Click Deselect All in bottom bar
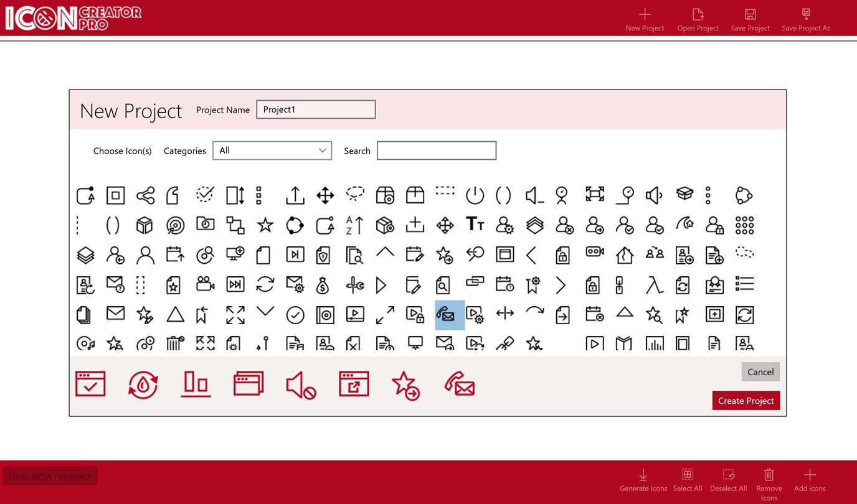857x504 pixels. click(728, 480)
